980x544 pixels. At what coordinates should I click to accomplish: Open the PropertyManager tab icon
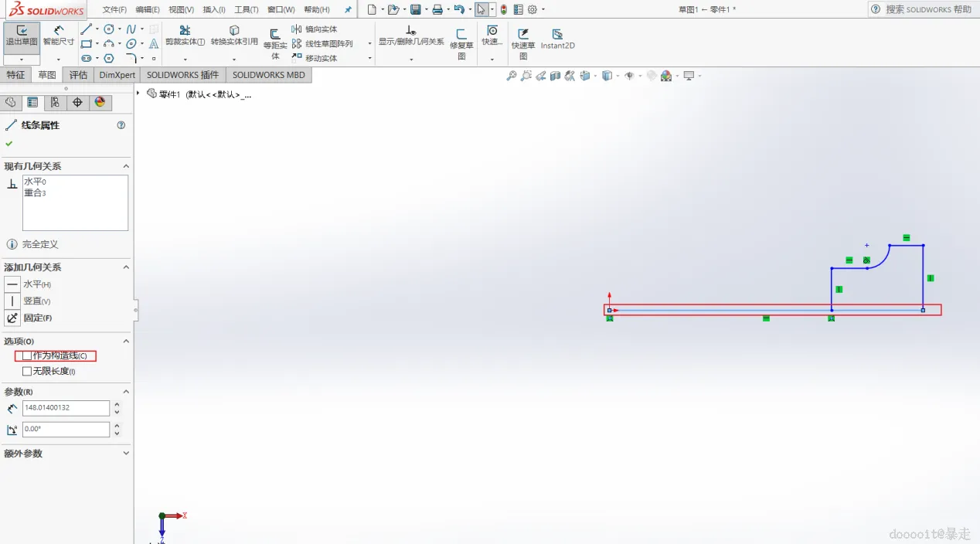click(32, 102)
